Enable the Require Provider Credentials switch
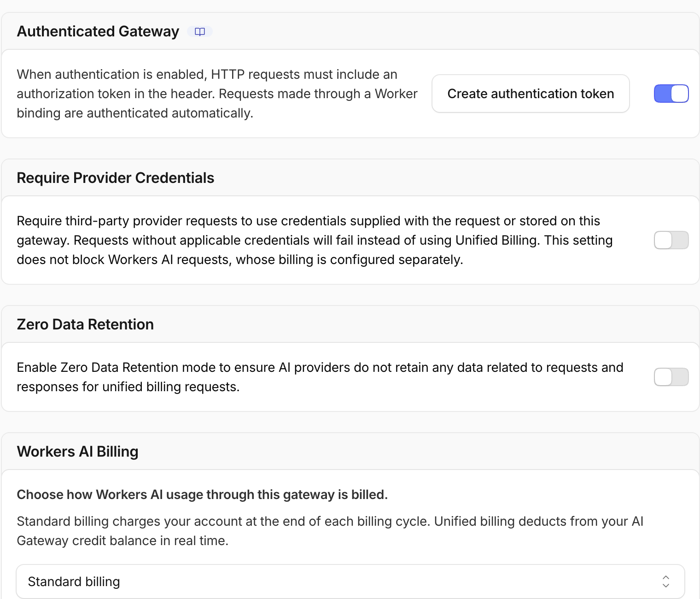 point(671,240)
